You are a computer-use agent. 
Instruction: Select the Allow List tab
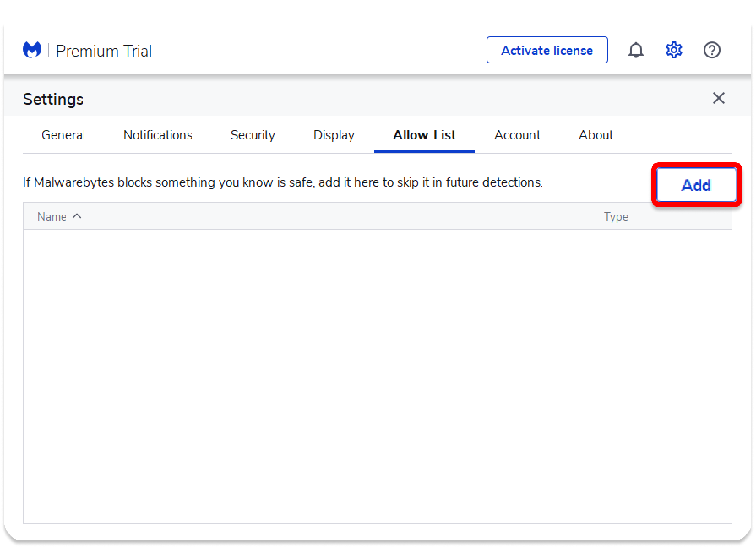click(x=424, y=135)
